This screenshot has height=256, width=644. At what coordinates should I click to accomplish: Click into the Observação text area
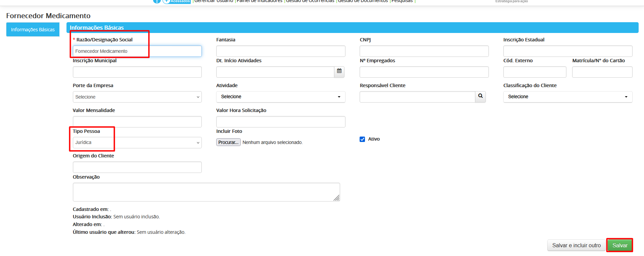coord(206,192)
